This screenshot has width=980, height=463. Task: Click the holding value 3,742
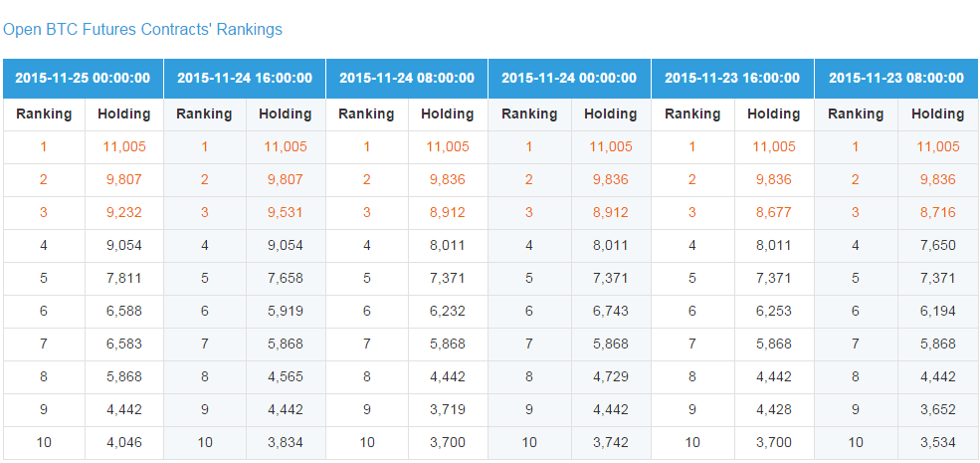tap(611, 442)
